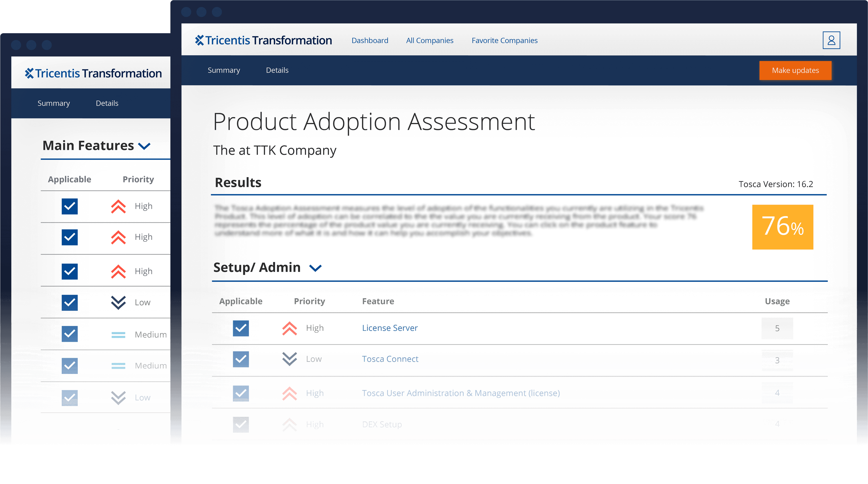Screen dimensions: 868x484
Task: Click usage value 3 for Tosca Connect
Action: point(777,361)
